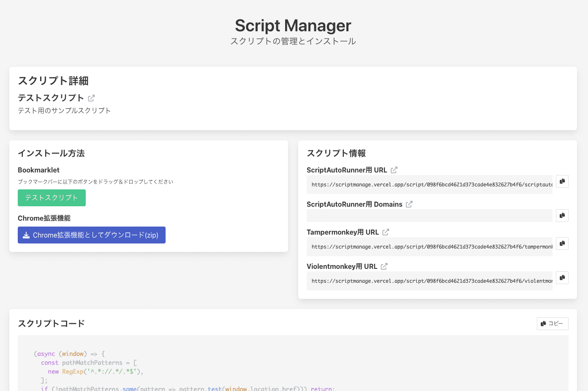Open external link next to ScriptAutoRunner用 Domains
Screen dimensions: 588x391
pos(409,204)
